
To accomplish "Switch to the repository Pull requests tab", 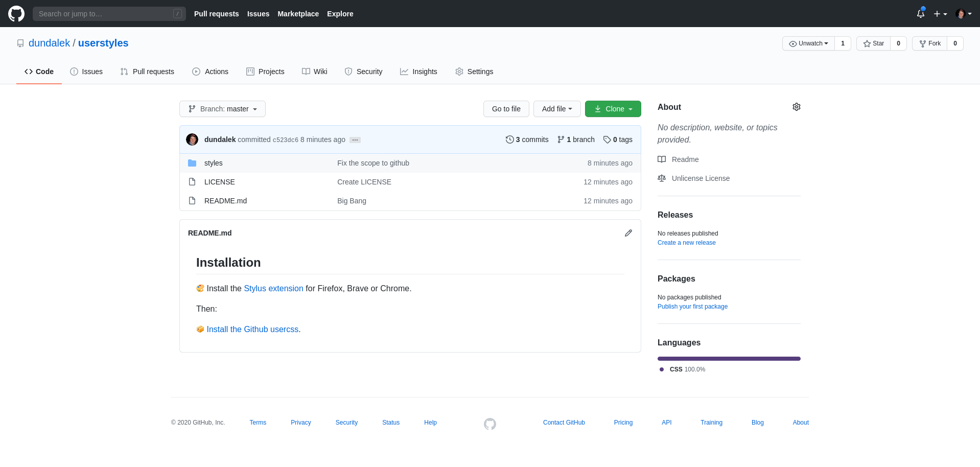I will click(147, 72).
